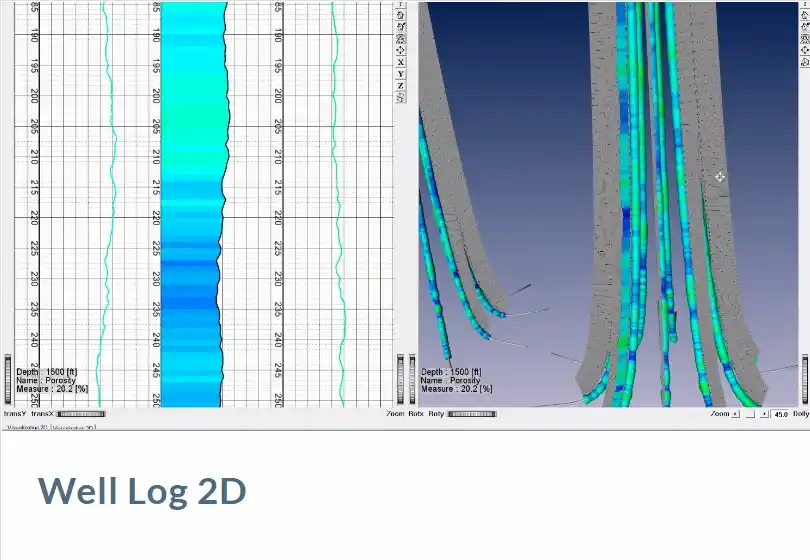Align view to the Y axis

[401, 74]
